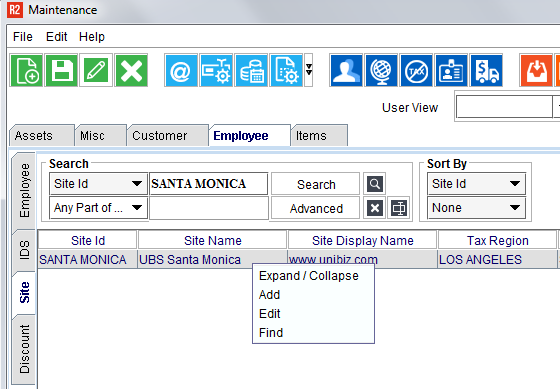Open the Sort By Site Id dropdown
This screenshot has width=560, height=389.
(x=476, y=184)
